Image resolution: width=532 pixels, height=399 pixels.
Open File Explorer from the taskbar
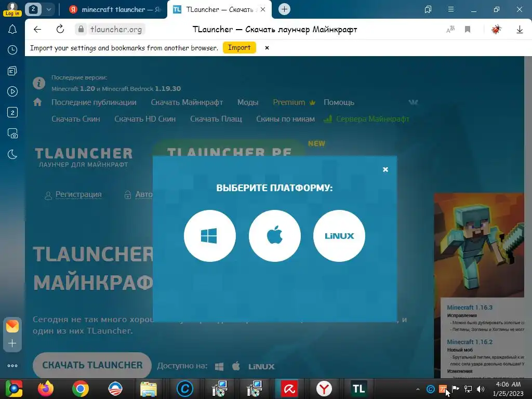(149, 389)
